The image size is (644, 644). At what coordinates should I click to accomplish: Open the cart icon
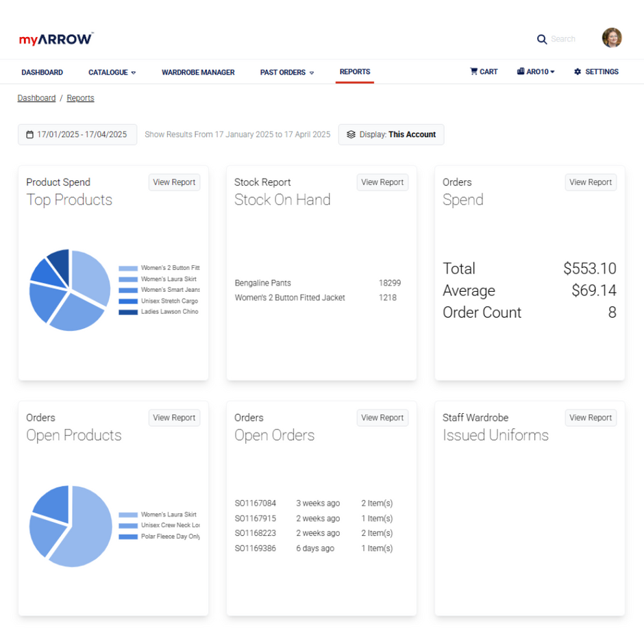tap(473, 71)
